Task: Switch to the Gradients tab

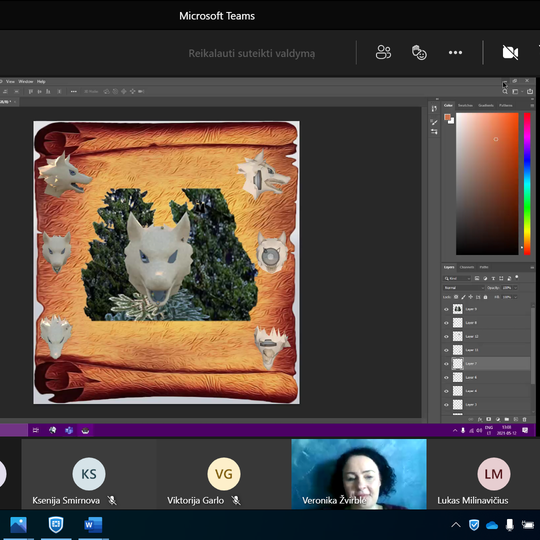Action: (x=486, y=105)
